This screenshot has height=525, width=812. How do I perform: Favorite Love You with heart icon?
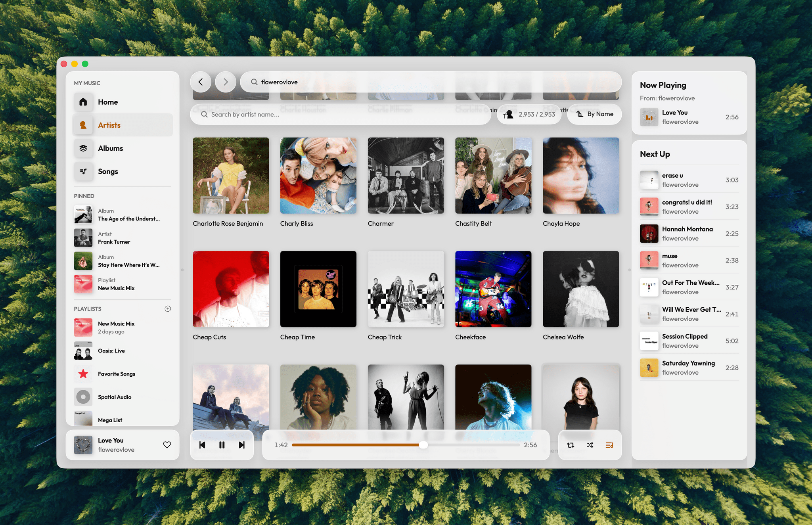tap(167, 445)
